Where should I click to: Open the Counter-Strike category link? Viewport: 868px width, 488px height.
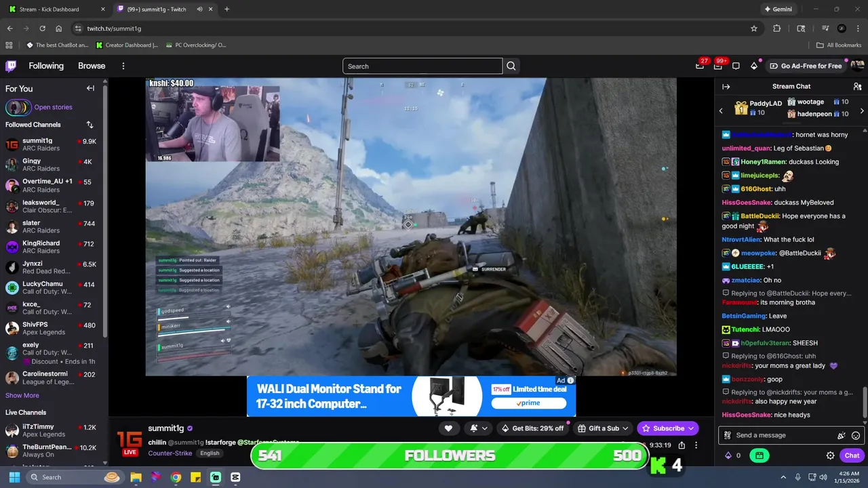click(x=170, y=453)
